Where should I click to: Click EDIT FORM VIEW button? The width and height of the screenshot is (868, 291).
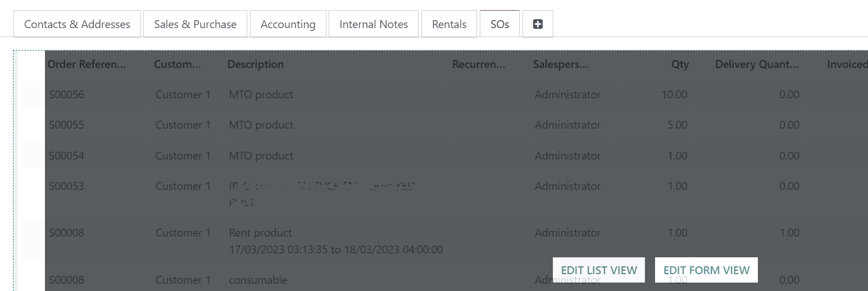[706, 270]
